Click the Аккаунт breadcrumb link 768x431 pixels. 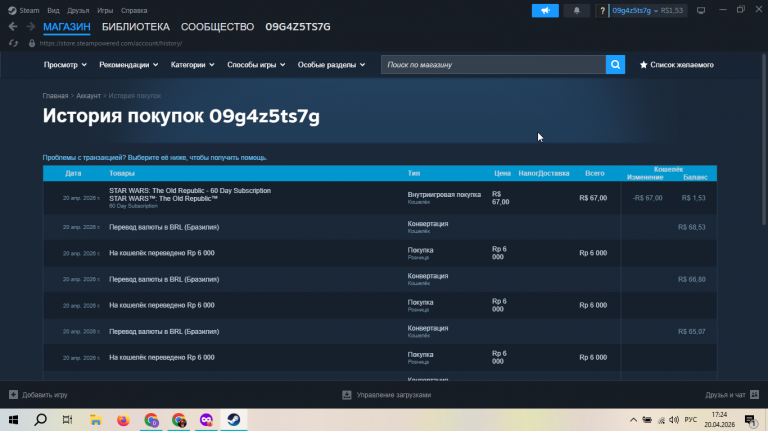point(88,96)
